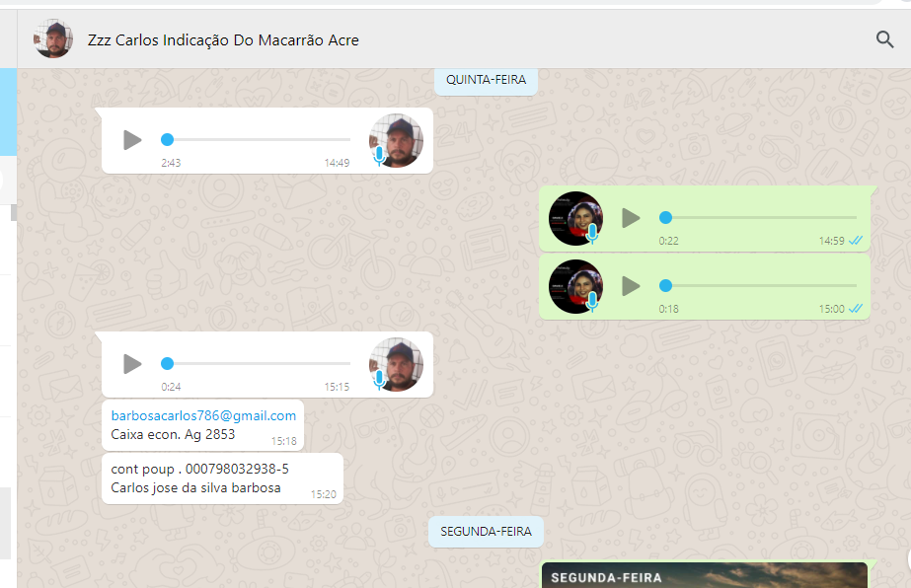Open barbosacarlos786@gmail.com email link
Image resolution: width=911 pixels, height=588 pixels.
[x=203, y=415]
